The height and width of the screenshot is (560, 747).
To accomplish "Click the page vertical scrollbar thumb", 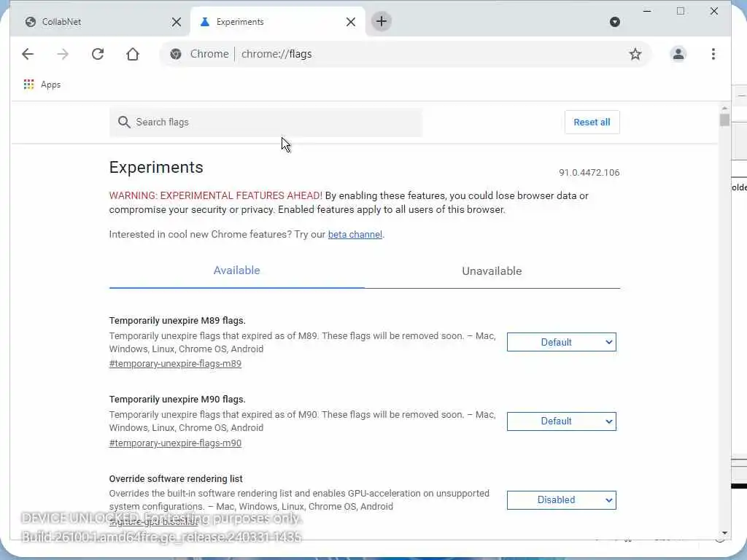I will pyautogui.click(x=724, y=120).
